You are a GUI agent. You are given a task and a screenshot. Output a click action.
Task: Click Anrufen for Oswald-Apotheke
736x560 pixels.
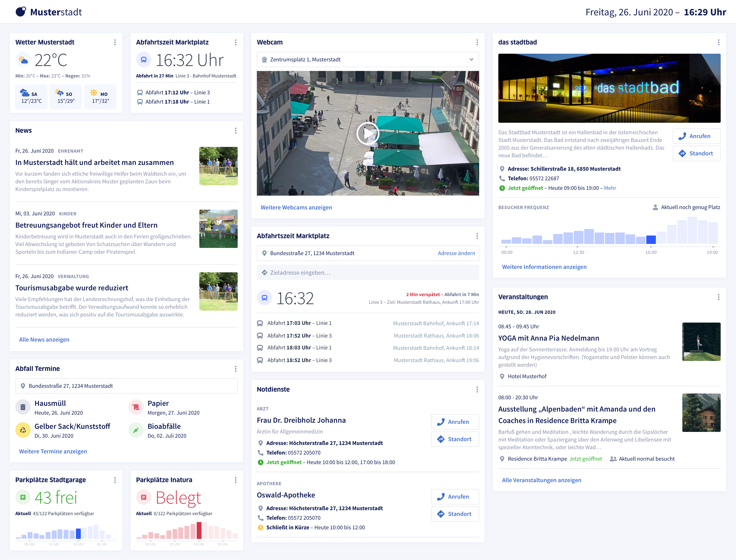[x=455, y=497]
